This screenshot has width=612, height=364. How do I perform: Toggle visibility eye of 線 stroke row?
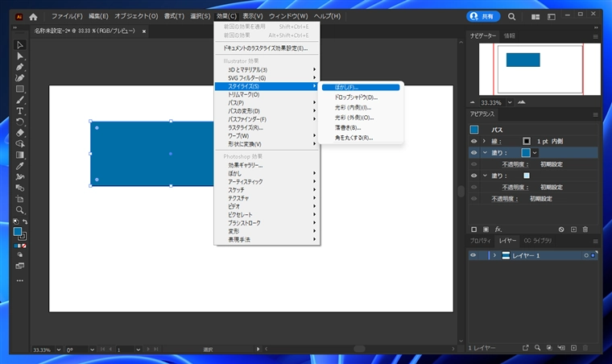pos(473,141)
